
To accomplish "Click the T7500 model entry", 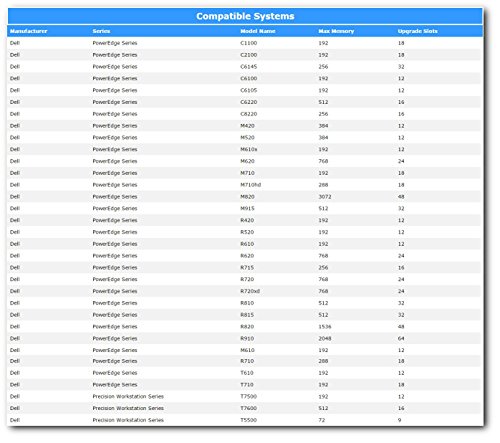I will (249, 396).
